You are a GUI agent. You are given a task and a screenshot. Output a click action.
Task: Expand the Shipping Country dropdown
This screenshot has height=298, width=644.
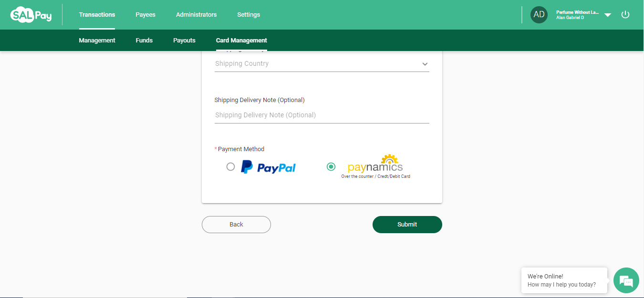click(322, 64)
